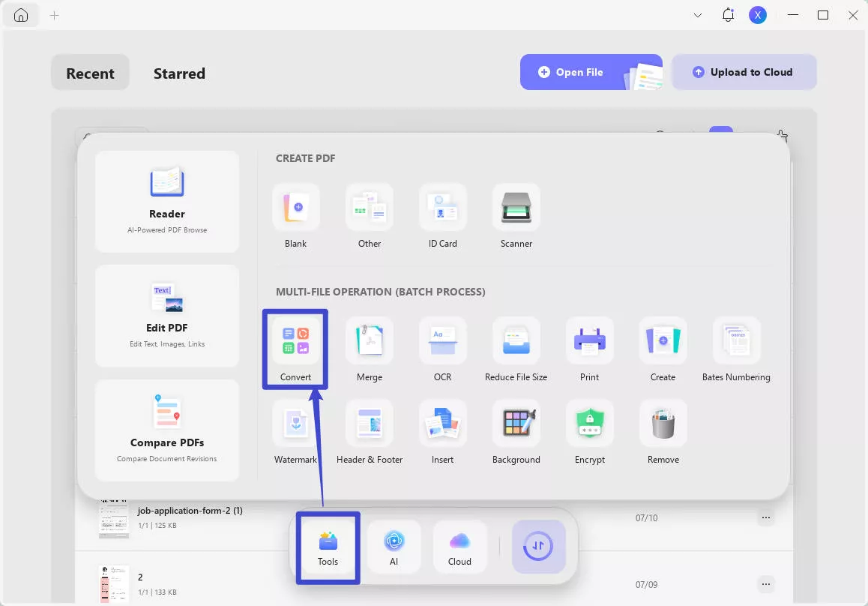Expand the title bar dropdown chevron
Viewport: 868px width, 606px height.
tap(698, 15)
